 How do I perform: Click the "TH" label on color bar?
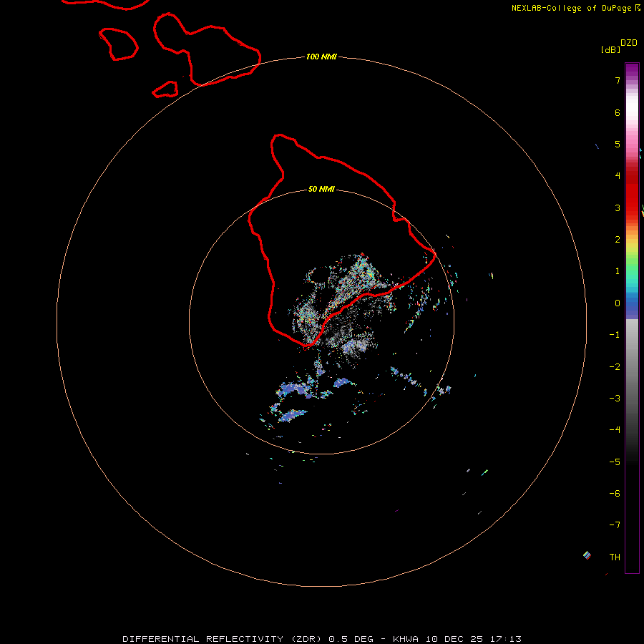pyautogui.click(x=615, y=557)
